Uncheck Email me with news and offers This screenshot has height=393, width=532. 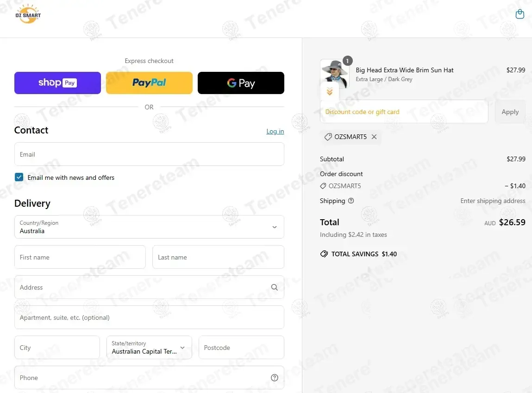(19, 177)
